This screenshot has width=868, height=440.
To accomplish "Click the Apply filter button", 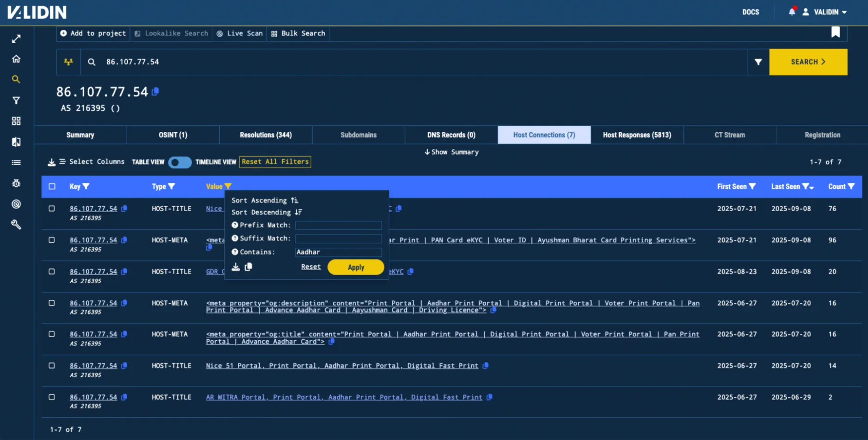I will (356, 267).
